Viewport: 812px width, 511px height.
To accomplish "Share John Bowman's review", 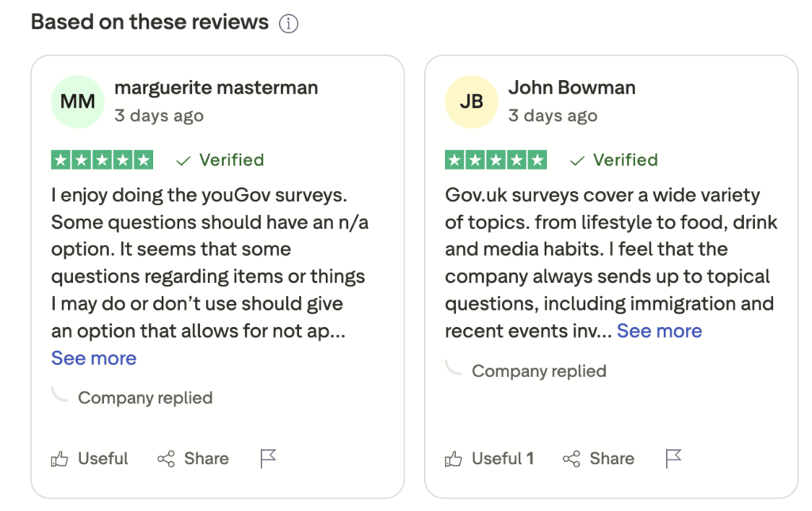I will click(x=598, y=459).
